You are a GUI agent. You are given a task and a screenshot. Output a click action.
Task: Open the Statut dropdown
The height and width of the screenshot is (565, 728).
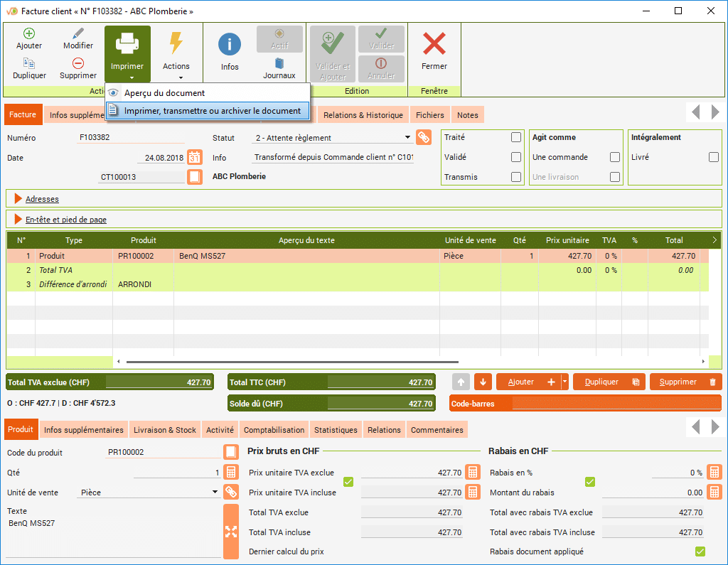(407, 138)
